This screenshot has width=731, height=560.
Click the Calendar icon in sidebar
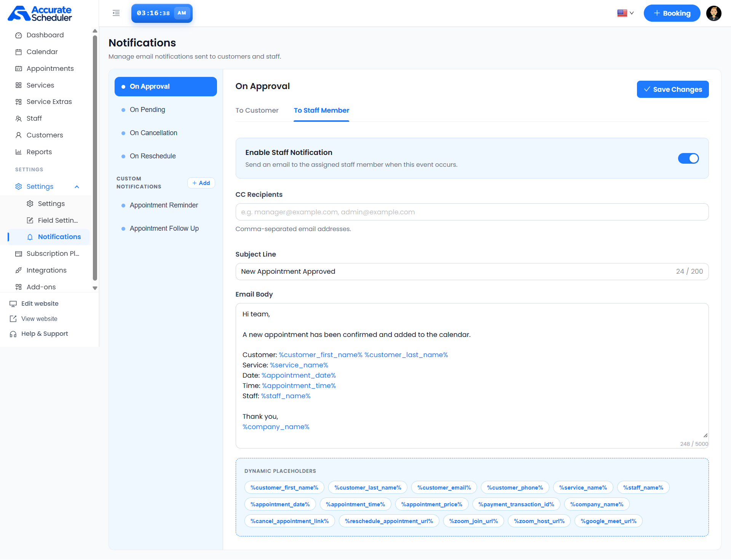[x=18, y=52]
